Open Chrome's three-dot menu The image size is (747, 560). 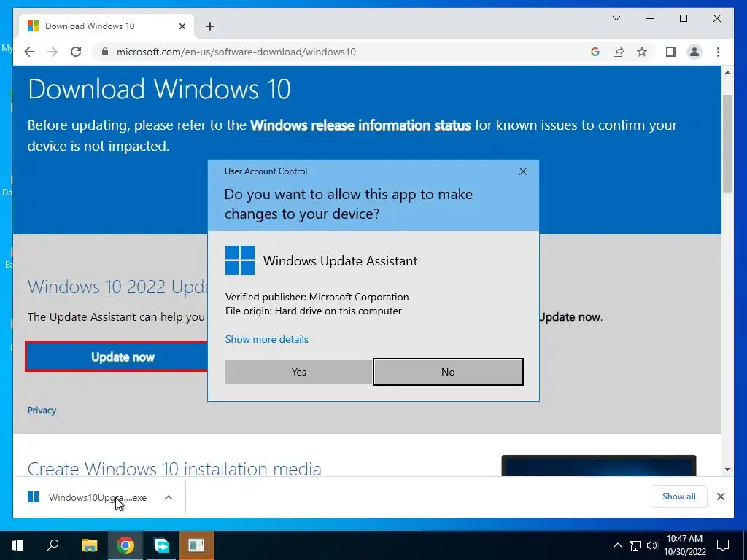pyautogui.click(x=718, y=52)
